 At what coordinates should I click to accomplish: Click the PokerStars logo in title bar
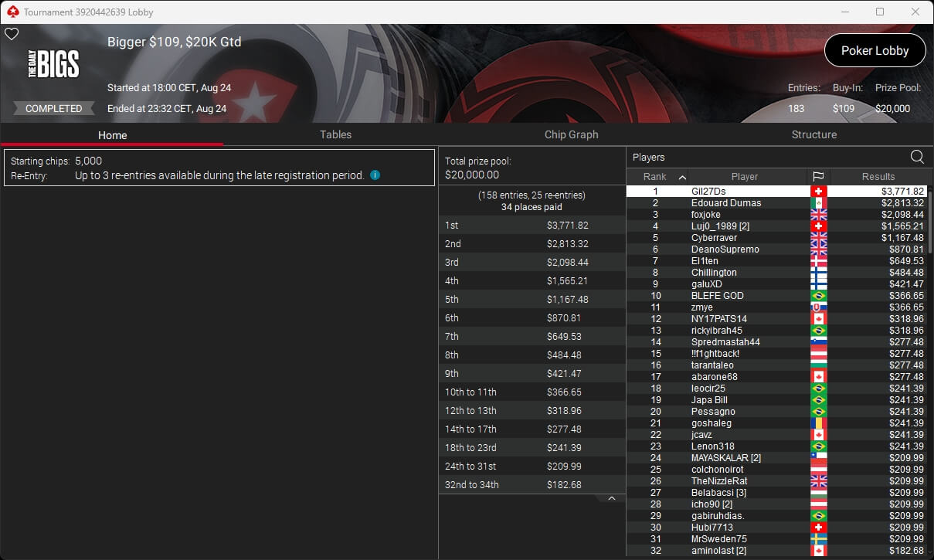click(12, 12)
